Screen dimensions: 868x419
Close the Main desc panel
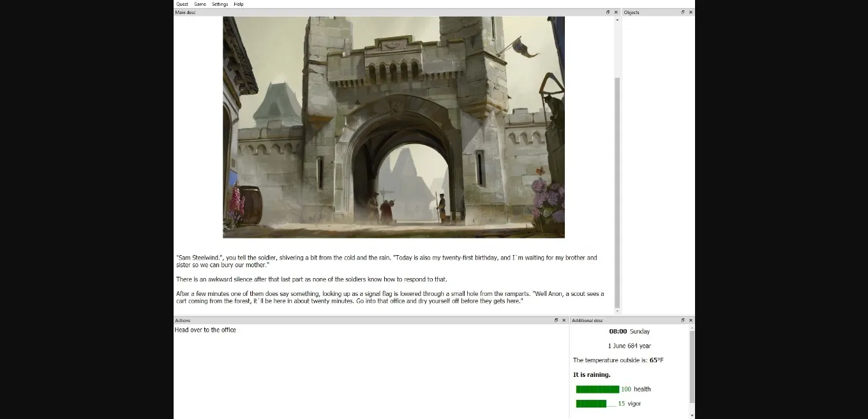pos(616,12)
